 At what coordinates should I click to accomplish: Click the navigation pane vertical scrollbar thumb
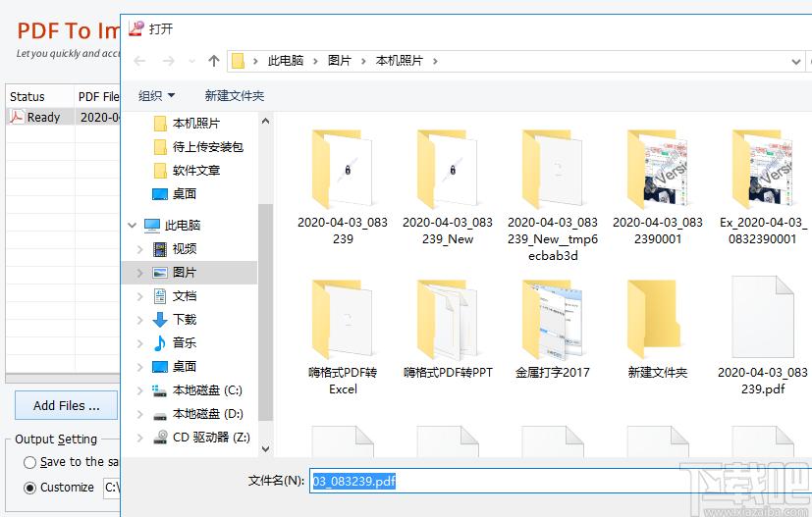point(266,312)
